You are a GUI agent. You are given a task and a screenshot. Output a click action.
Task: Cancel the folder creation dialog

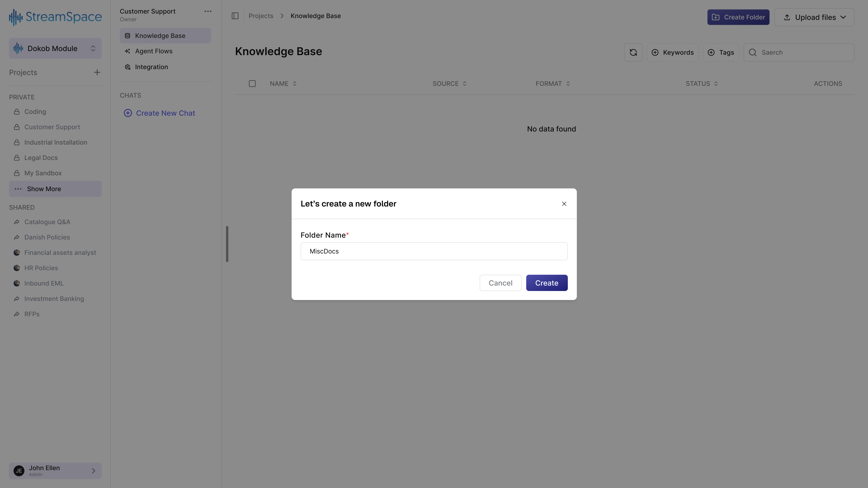pos(501,283)
